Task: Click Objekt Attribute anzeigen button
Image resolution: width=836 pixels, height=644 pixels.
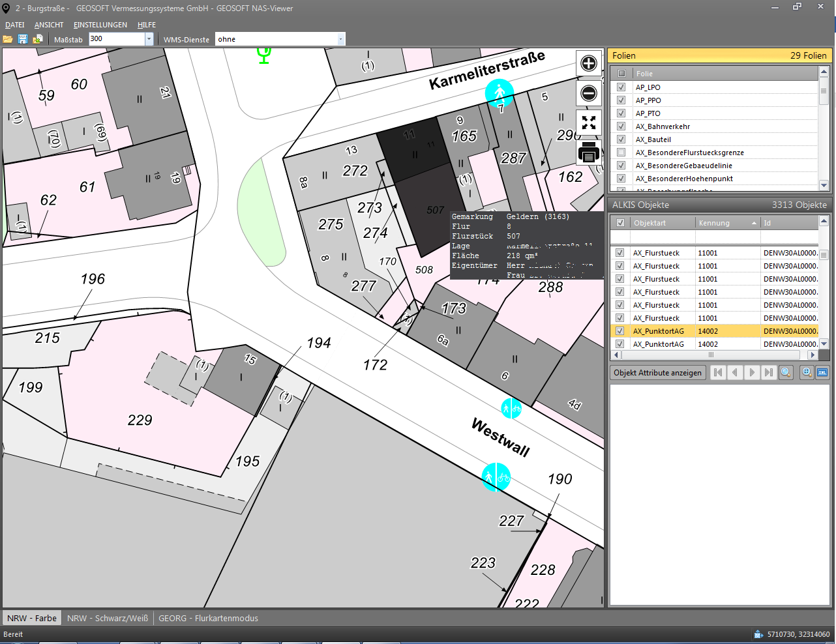Action: [658, 373]
